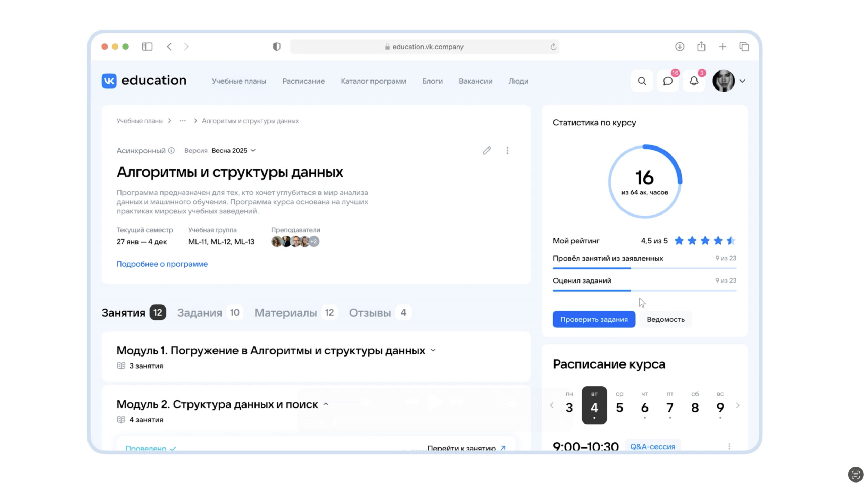Open messages with 16 badge
This screenshot has width=868, height=486.
(668, 81)
